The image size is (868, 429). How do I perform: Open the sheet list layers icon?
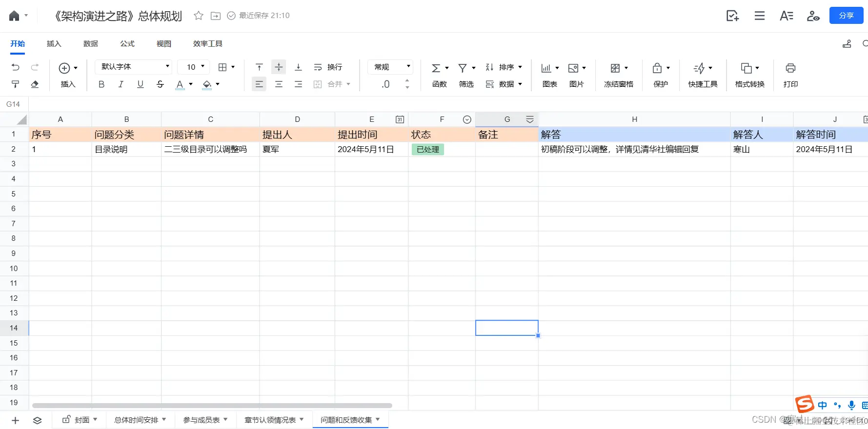click(37, 420)
